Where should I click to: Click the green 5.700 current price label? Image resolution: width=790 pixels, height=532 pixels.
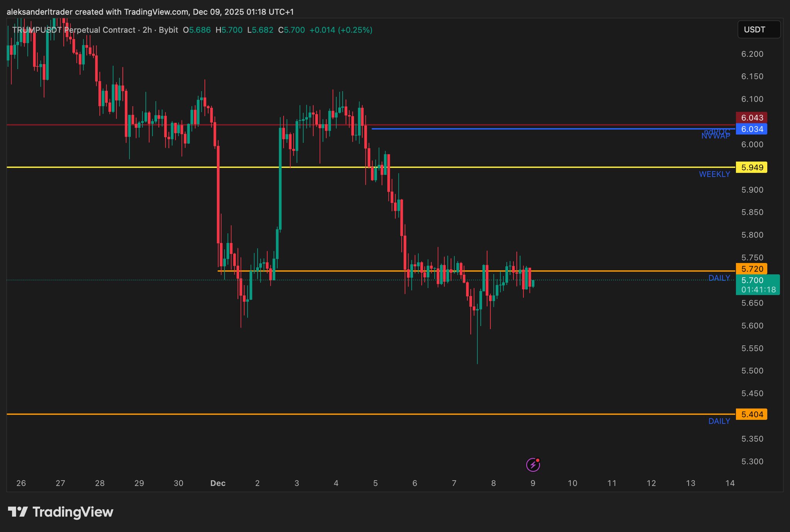tap(752, 280)
